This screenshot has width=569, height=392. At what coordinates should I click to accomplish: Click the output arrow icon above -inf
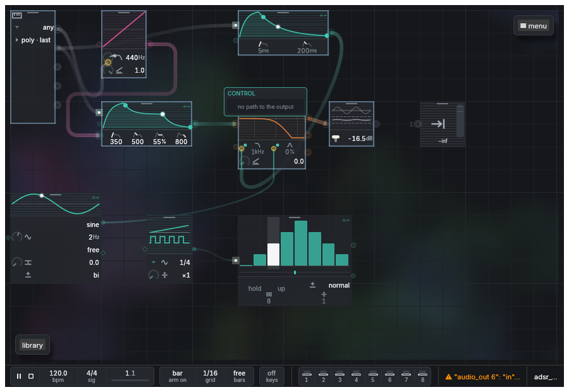coord(438,124)
